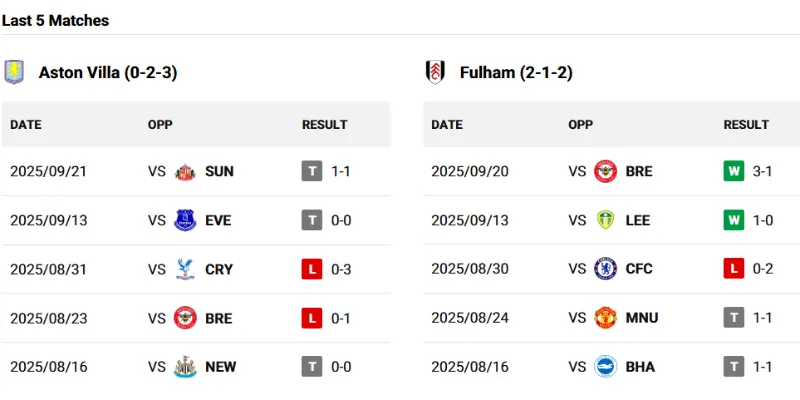Click the Sunderland team badge
The image size is (800, 400).
[185, 171]
